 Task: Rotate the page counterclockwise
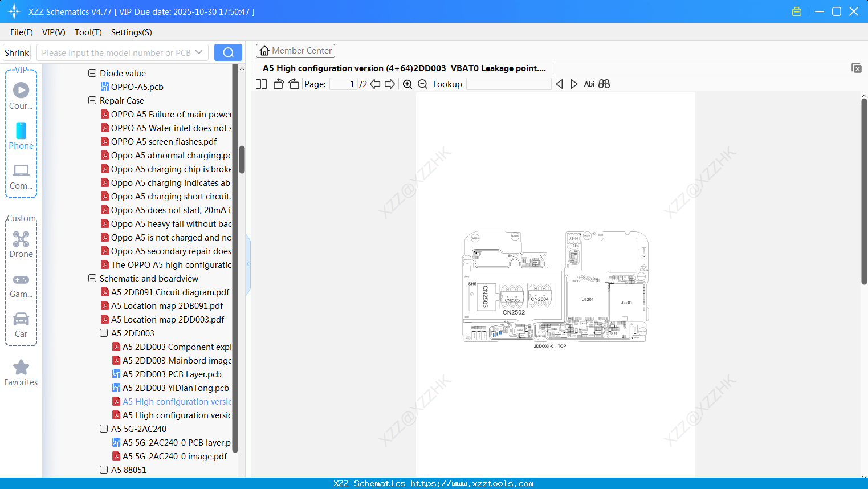278,84
